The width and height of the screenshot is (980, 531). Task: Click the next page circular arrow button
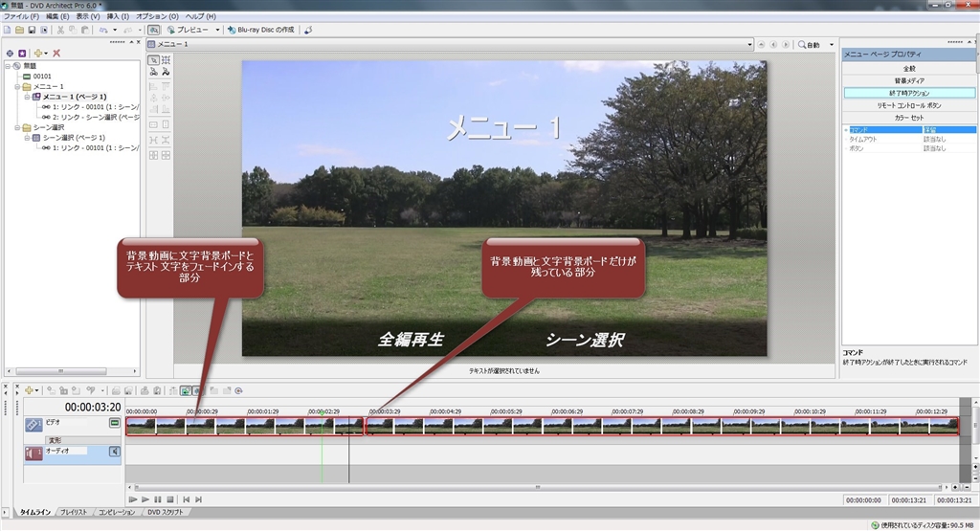[x=786, y=44]
